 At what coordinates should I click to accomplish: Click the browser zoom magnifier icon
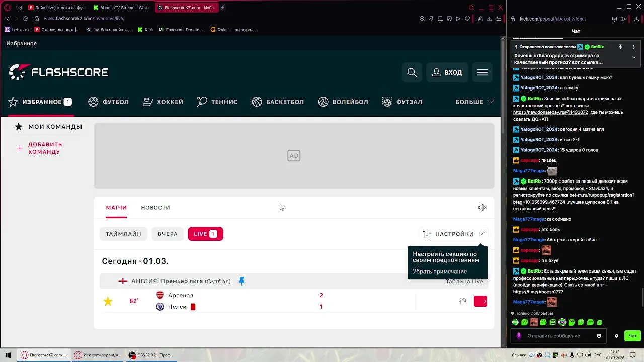coord(422,19)
